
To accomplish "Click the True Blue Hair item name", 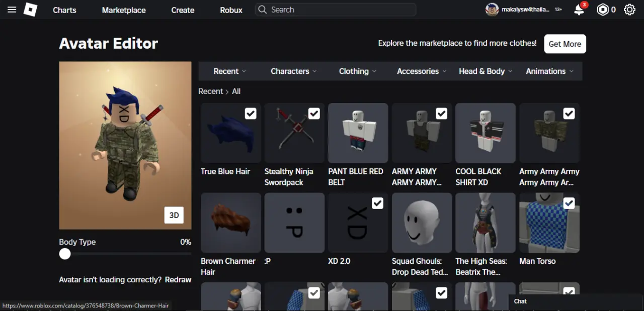I will (x=225, y=171).
